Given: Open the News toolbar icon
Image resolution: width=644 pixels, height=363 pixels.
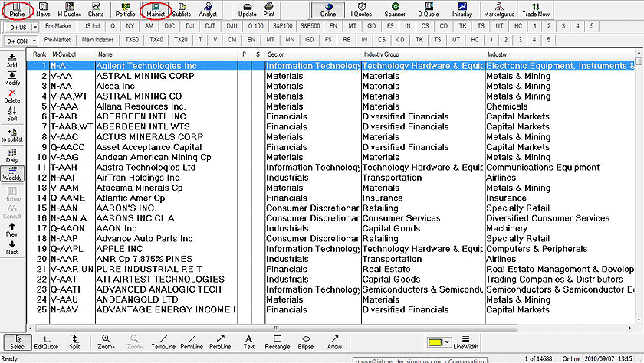Looking at the screenshot, I should click(x=43, y=9).
